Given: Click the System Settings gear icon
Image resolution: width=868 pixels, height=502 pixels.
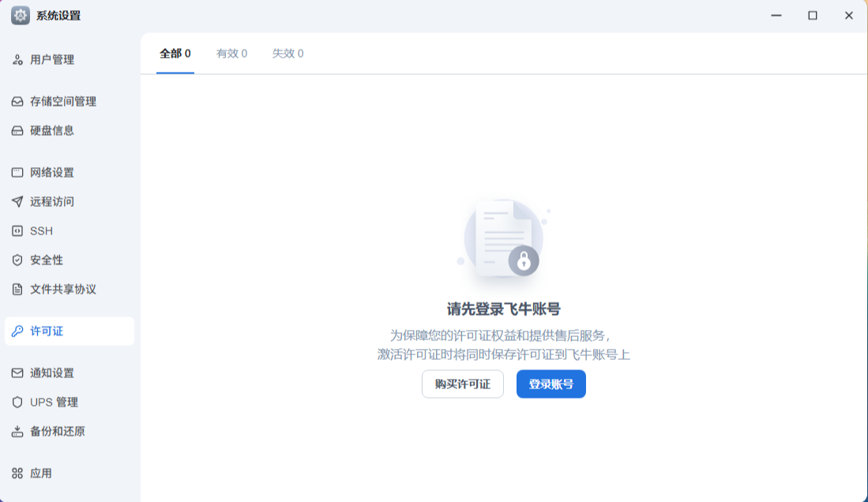Looking at the screenshot, I should tap(21, 16).
